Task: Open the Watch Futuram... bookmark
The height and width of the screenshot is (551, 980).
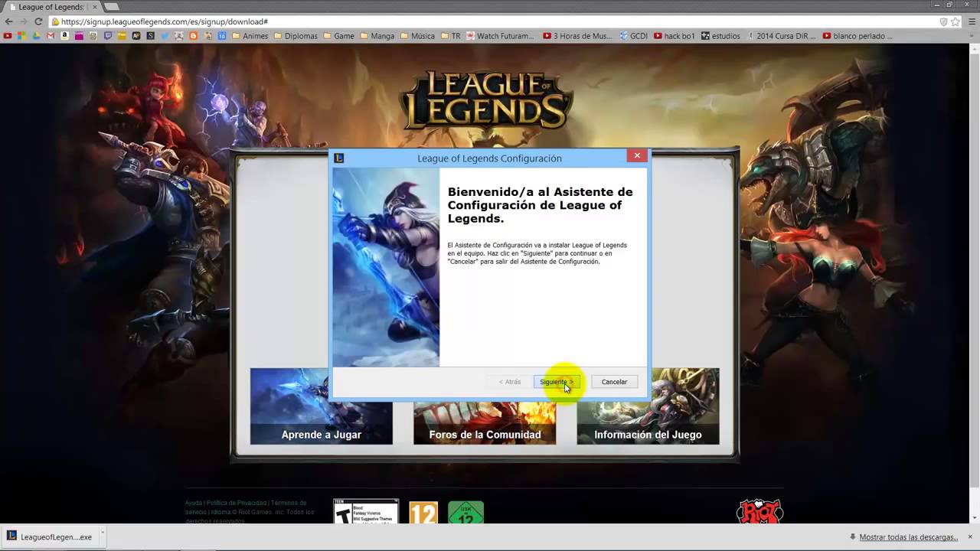Action: coord(500,36)
